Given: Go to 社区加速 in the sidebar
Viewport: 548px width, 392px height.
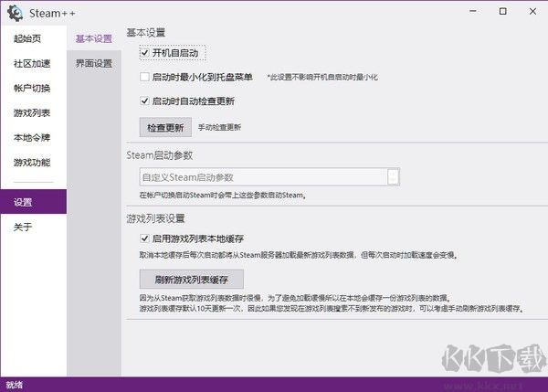Looking at the screenshot, I should click(x=33, y=63).
